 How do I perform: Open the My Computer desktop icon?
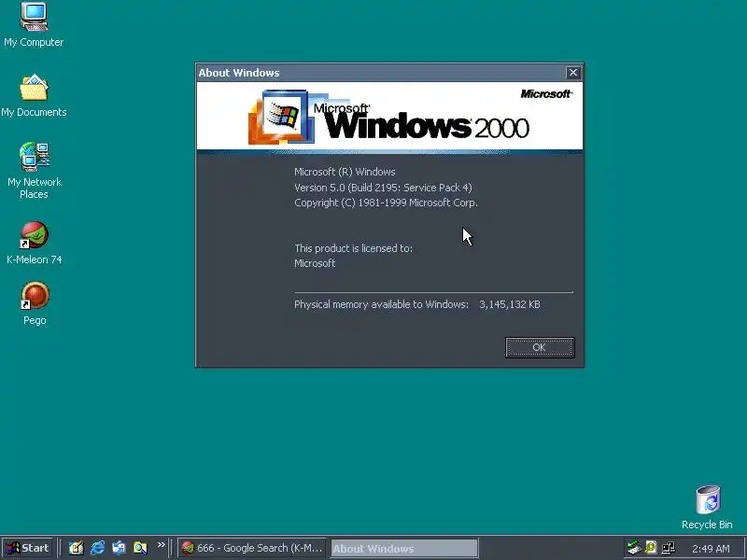click(x=34, y=25)
